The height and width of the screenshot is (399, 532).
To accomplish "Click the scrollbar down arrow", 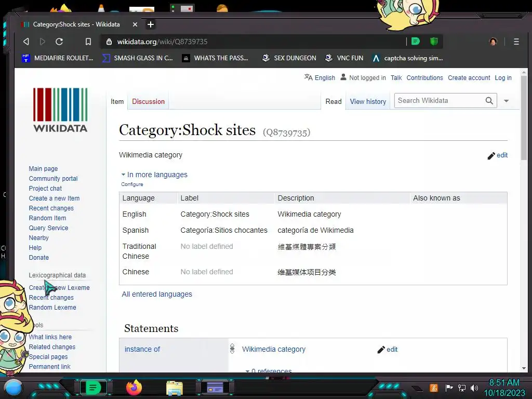I will (524, 368).
